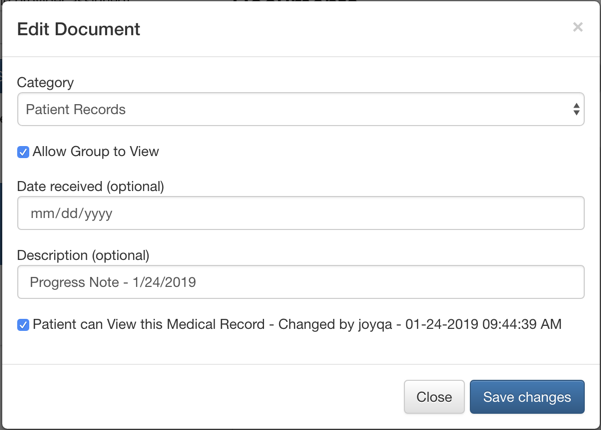Open the Category dropdown showing Patient Records
This screenshot has width=601, height=430.
[300, 110]
